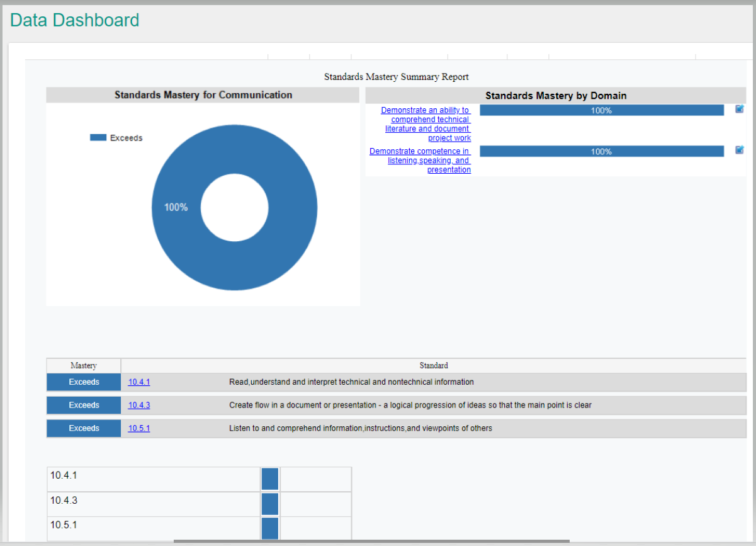756x546 pixels.
Task: Click the 100% bar for technical literature domain
Action: click(601, 110)
